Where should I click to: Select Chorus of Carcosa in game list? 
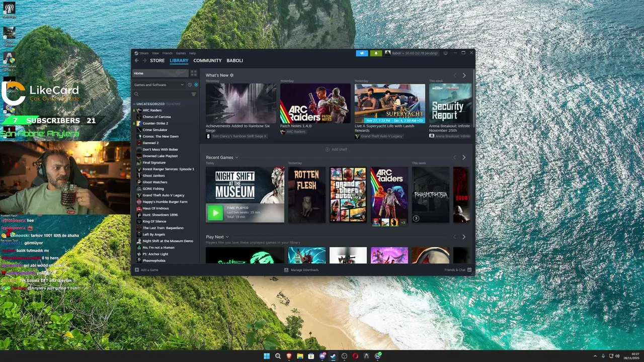pos(156,117)
